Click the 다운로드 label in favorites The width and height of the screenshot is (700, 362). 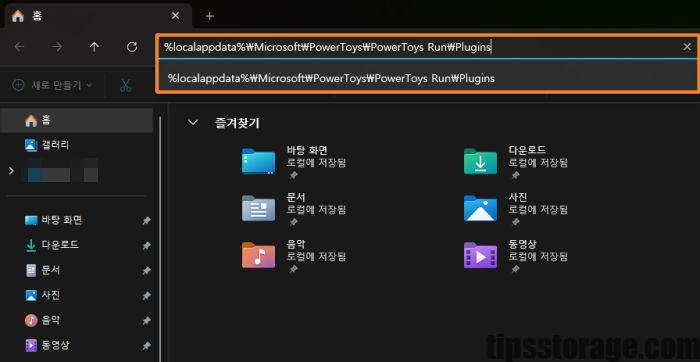click(527, 150)
